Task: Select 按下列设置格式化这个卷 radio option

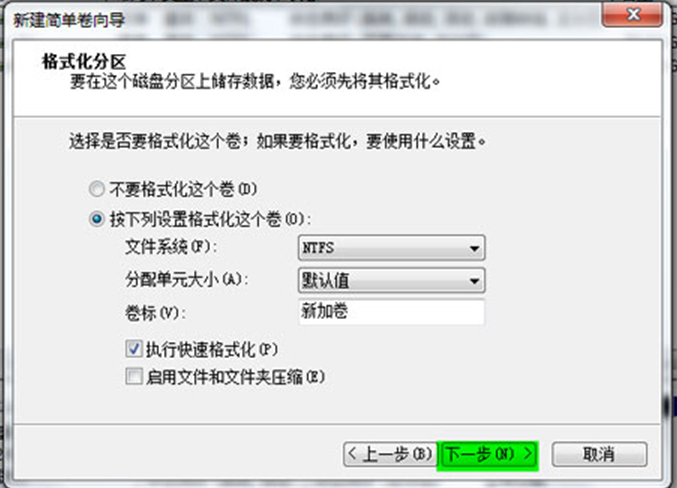Action: pos(97,219)
